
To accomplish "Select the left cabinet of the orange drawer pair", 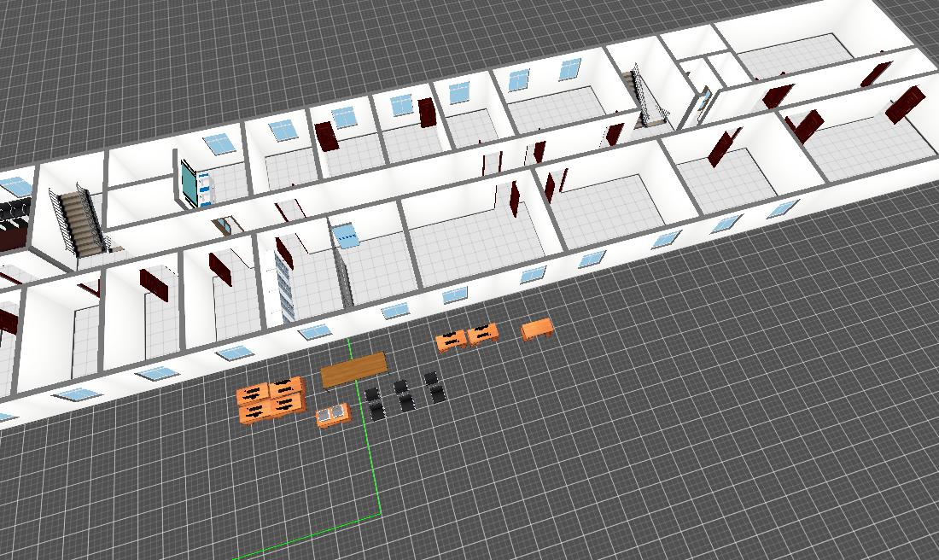I will click(x=452, y=341).
